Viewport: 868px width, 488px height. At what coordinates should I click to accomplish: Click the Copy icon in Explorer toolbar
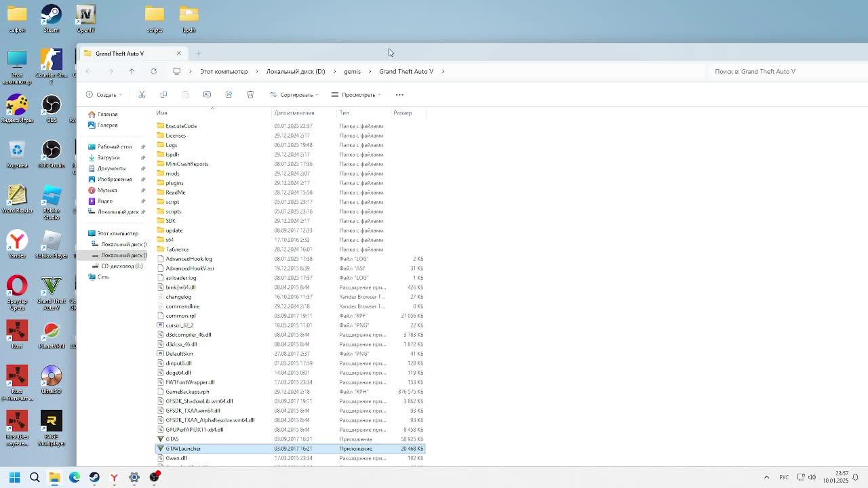click(163, 95)
